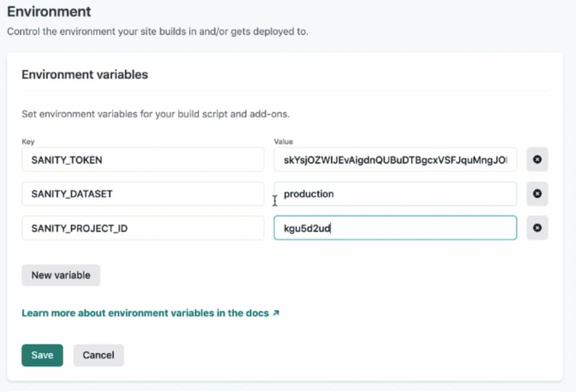Save the environment variables
Image resolution: width=576 pixels, height=392 pixels.
[41, 355]
